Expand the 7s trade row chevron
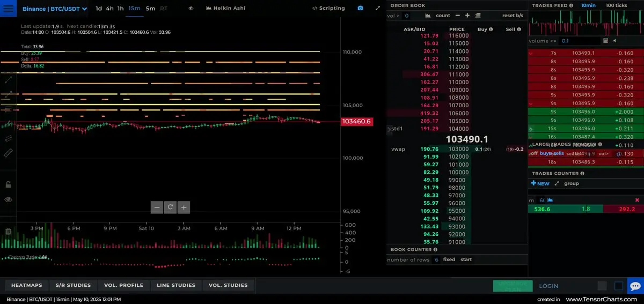The width and height of the screenshot is (644, 304). [x=531, y=54]
